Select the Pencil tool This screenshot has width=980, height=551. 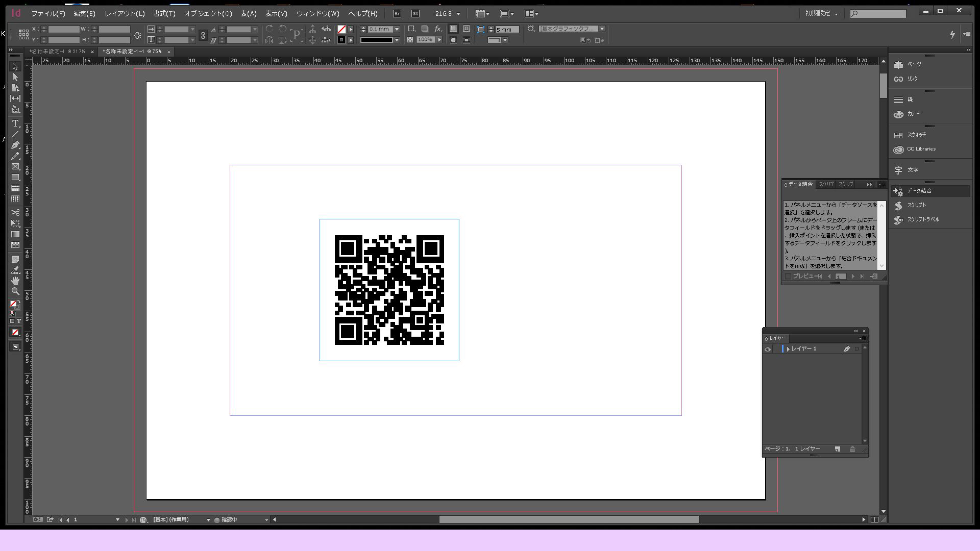[15, 156]
